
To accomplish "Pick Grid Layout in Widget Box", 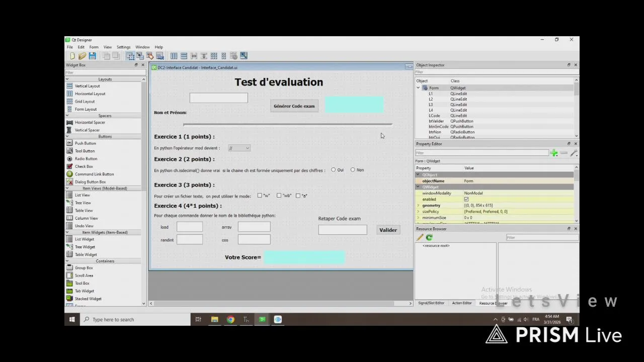I will [85, 102].
